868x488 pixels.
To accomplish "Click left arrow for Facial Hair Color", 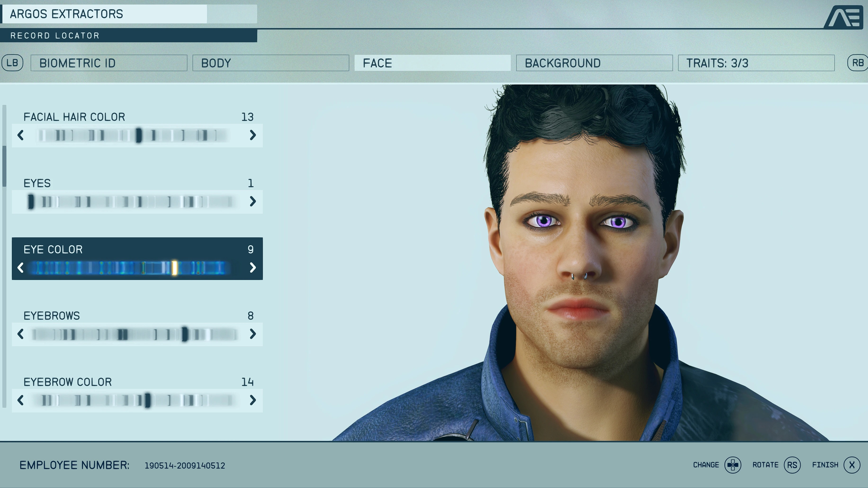I will tap(20, 135).
